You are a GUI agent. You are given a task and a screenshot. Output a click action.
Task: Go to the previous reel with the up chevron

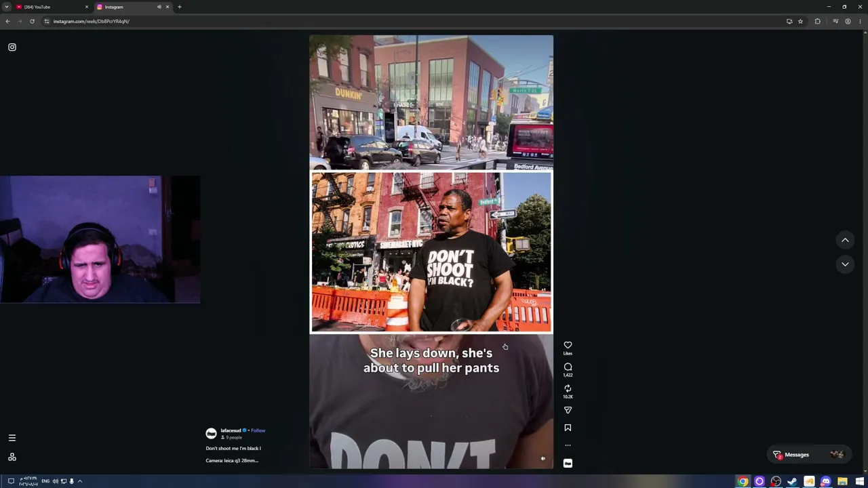(x=845, y=240)
